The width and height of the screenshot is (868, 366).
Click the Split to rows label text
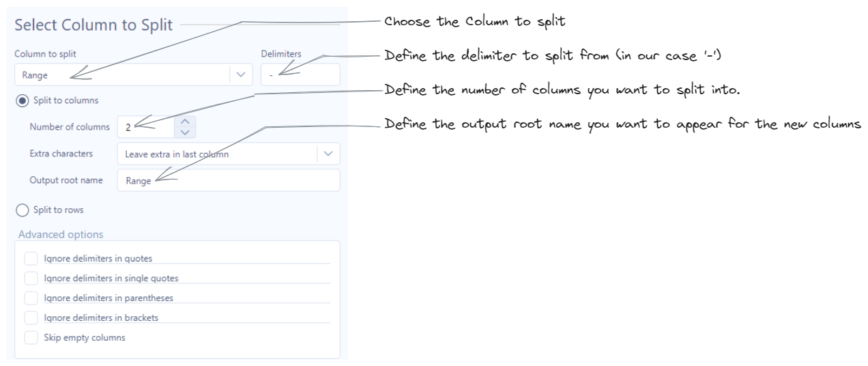[x=58, y=210]
